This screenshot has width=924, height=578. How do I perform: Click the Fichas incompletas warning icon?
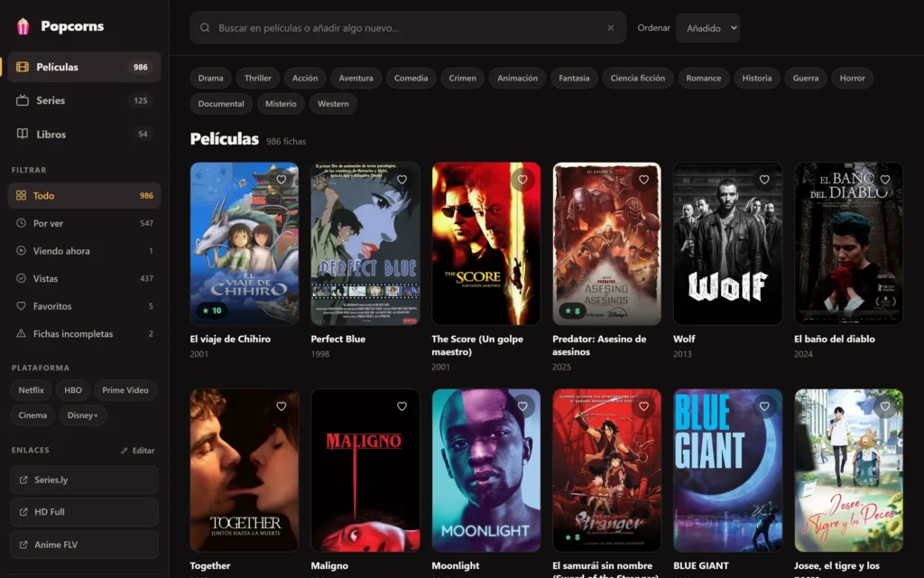22,333
